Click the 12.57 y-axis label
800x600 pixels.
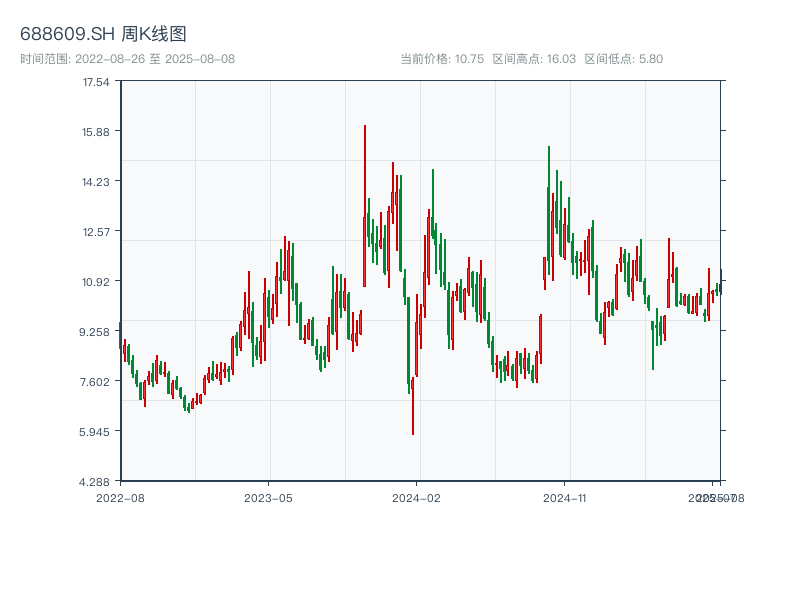click(96, 232)
